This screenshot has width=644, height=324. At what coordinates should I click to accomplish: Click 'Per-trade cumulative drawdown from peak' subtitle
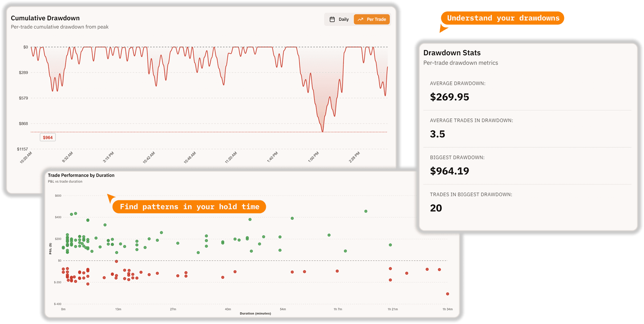click(60, 27)
